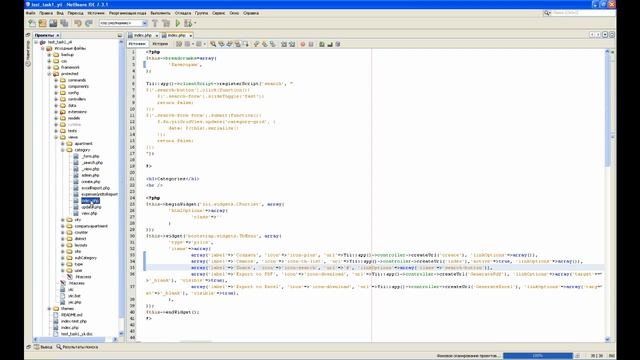The image size is (640, 360).
Task: Expand the framework folder
Action: (x=49, y=67)
